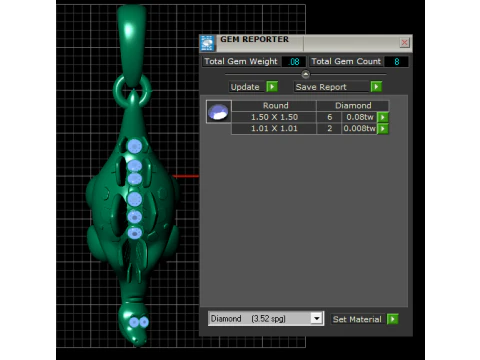Click the Total Gem Weight value .08

pos(294,62)
